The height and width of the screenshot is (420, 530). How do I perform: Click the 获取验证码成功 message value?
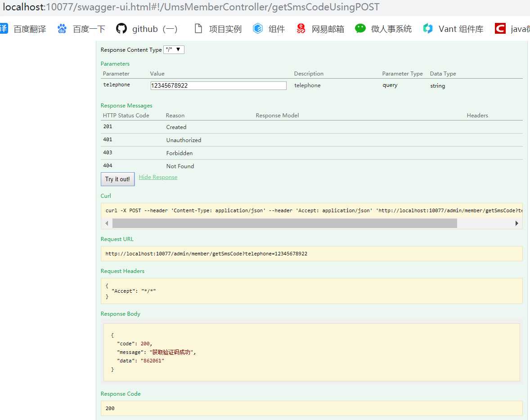[171, 352]
